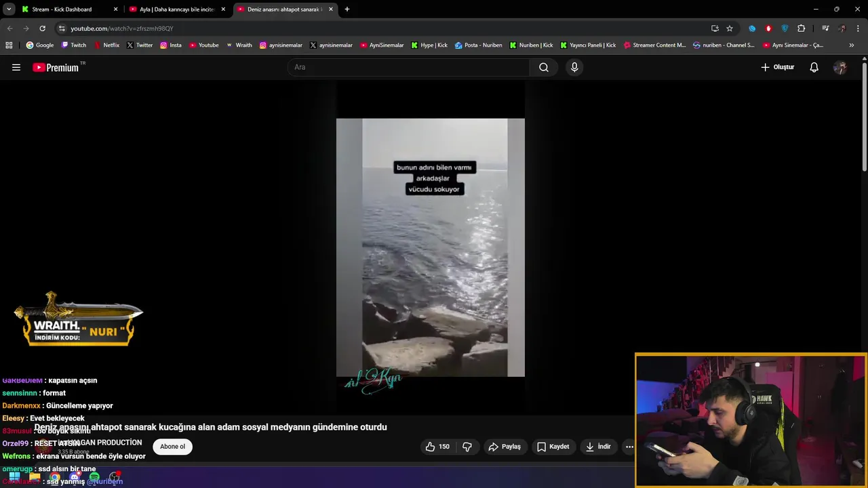Viewport: 868px width, 488px height.
Task: Show more bookmarks with double chevron
Action: [x=852, y=45]
